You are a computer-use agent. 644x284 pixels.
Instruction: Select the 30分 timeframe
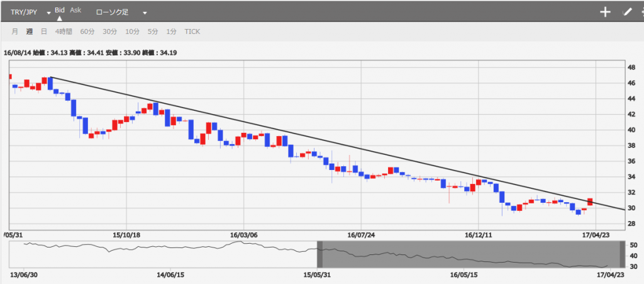pos(109,31)
